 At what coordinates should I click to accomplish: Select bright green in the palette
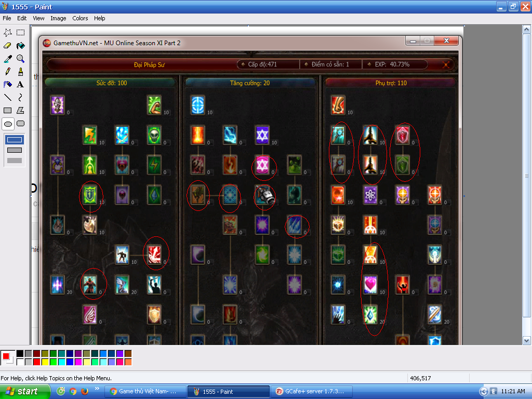click(54, 362)
